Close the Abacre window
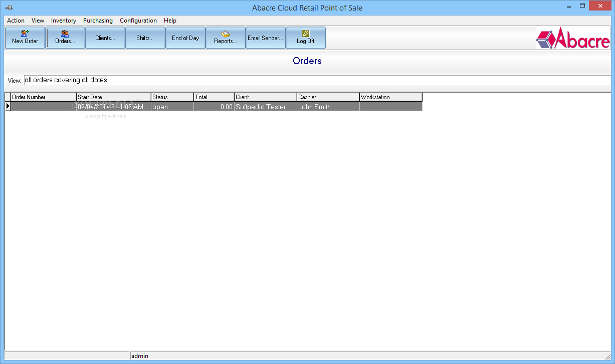Viewport: 615px width, 364px height. coord(600,6)
